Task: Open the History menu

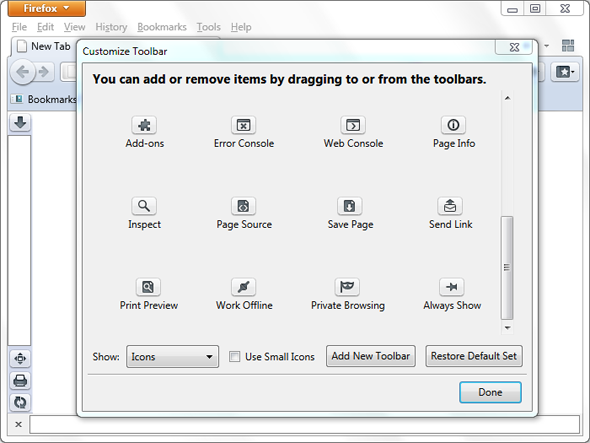Action: click(x=111, y=27)
